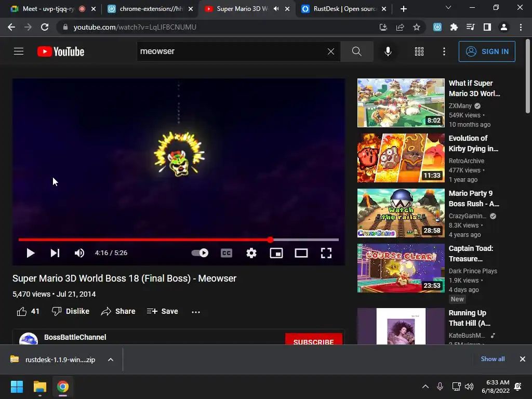Open BossBattleChannel channel name

[75, 337]
